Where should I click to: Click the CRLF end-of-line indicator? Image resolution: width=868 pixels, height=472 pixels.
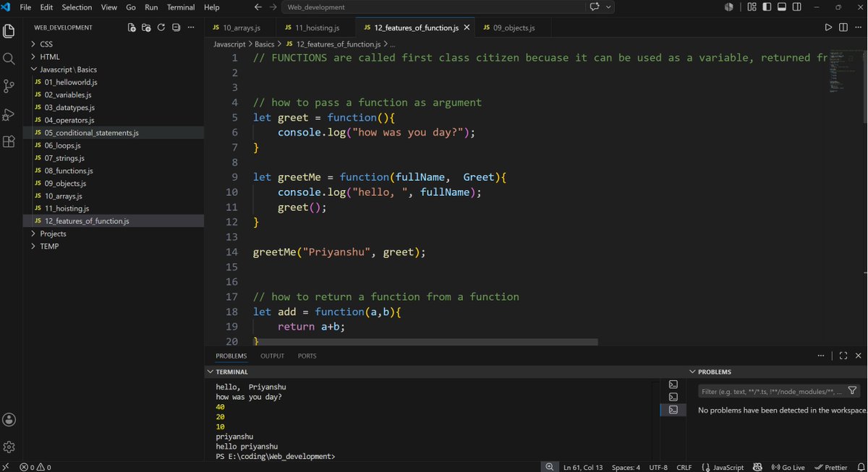[684, 467]
